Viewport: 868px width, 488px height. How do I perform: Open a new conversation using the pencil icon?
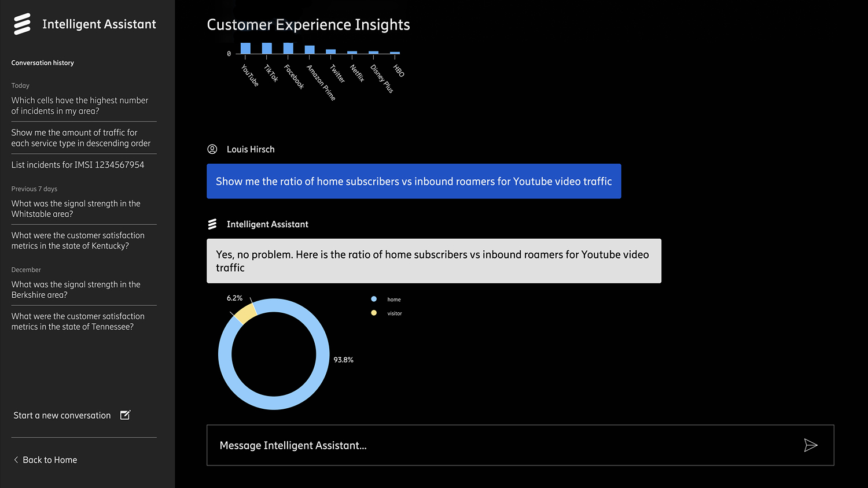(125, 415)
